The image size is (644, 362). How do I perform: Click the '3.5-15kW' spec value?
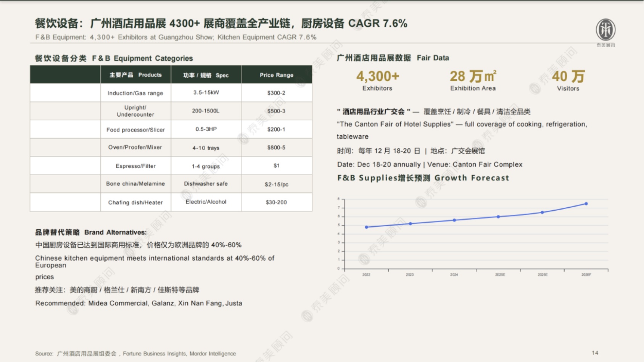click(x=206, y=93)
